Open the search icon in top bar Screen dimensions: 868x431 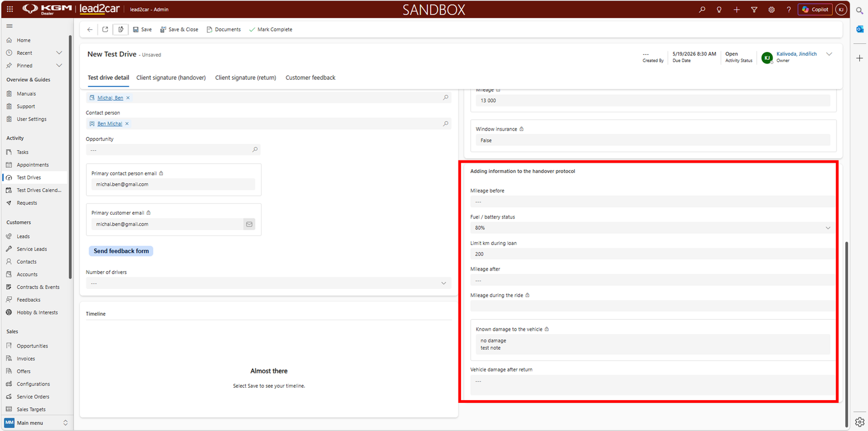point(702,10)
